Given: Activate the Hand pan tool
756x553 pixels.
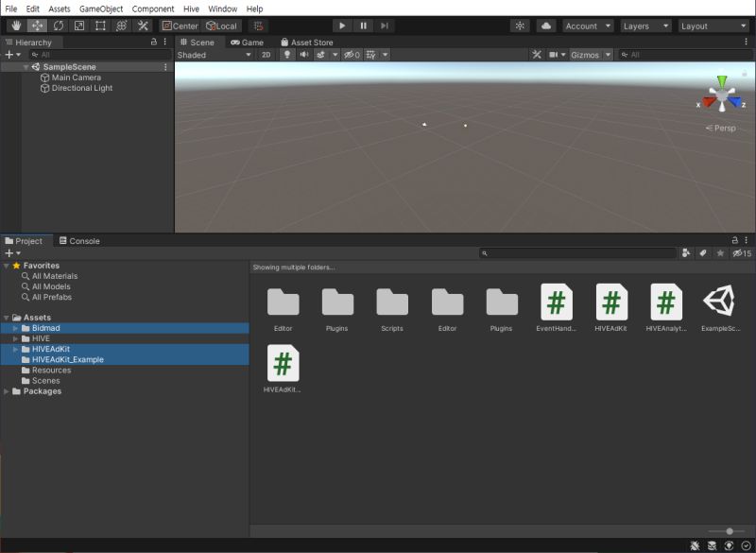Looking at the screenshot, I should tap(16, 26).
